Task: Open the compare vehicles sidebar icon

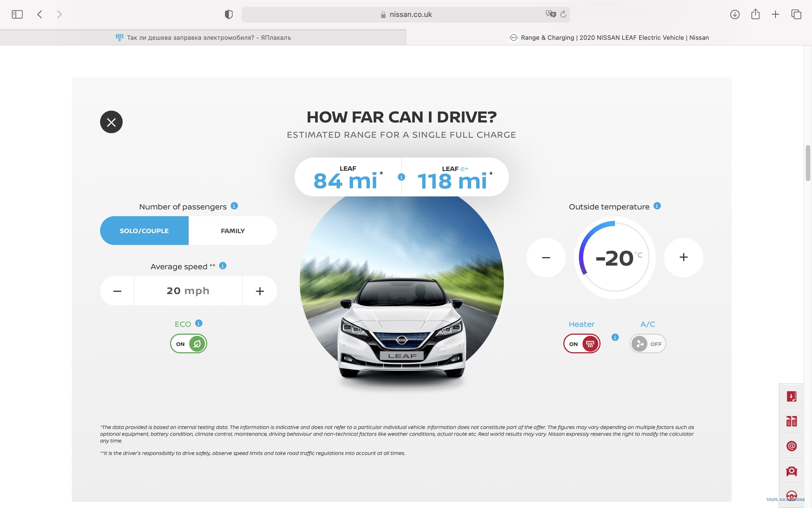Action: click(x=791, y=421)
